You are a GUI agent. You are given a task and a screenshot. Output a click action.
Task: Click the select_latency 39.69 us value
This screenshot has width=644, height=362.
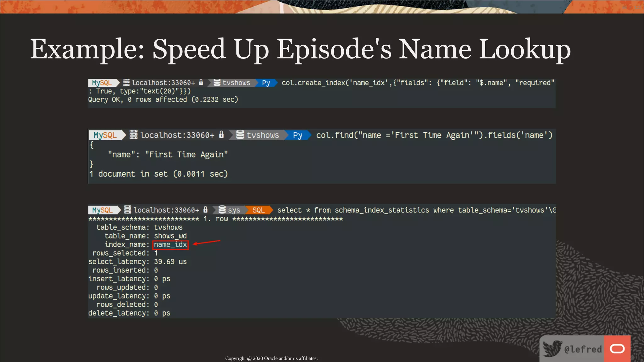tap(170, 262)
